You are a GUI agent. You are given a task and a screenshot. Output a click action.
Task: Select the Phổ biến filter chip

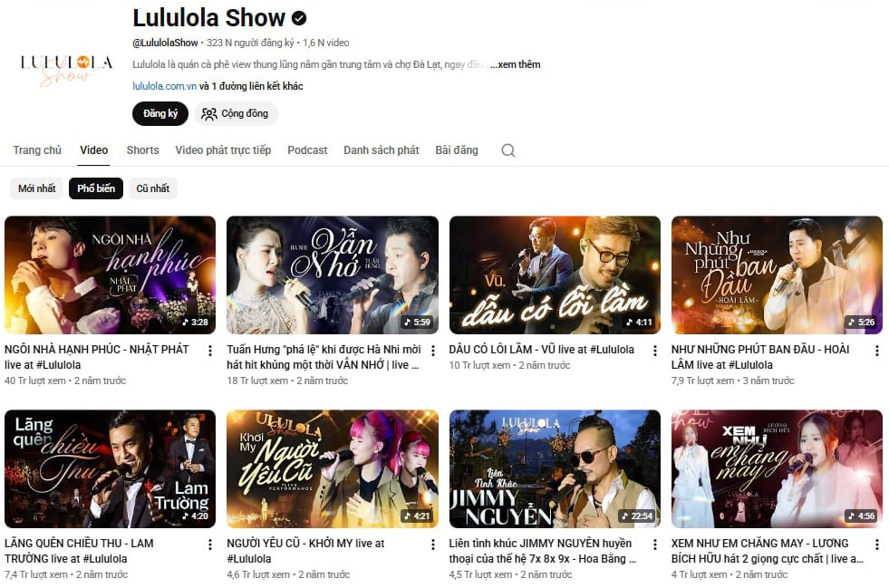pyautogui.click(x=96, y=188)
